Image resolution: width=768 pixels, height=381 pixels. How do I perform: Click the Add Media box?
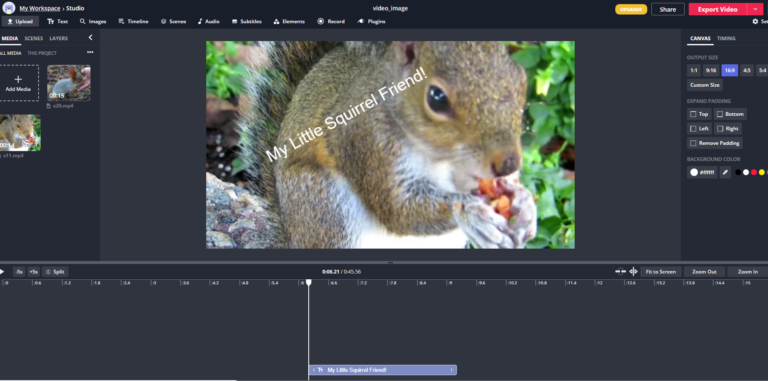[18, 83]
